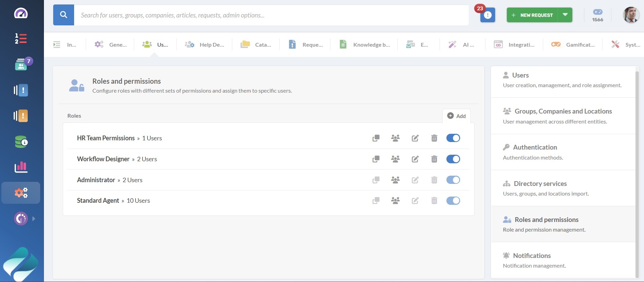644x282 pixels.
Task: Open the New Request dropdown arrow
Action: (x=565, y=15)
